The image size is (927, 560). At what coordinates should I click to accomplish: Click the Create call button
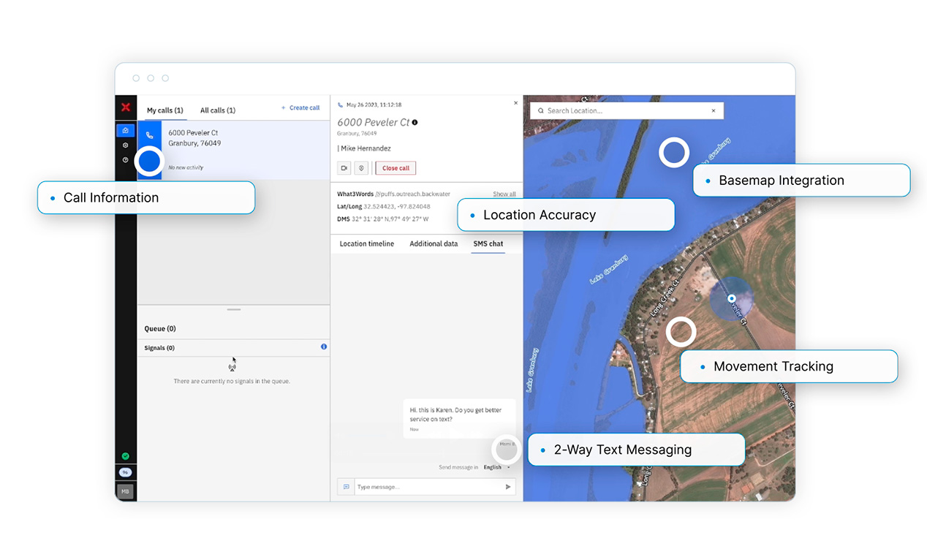click(300, 108)
